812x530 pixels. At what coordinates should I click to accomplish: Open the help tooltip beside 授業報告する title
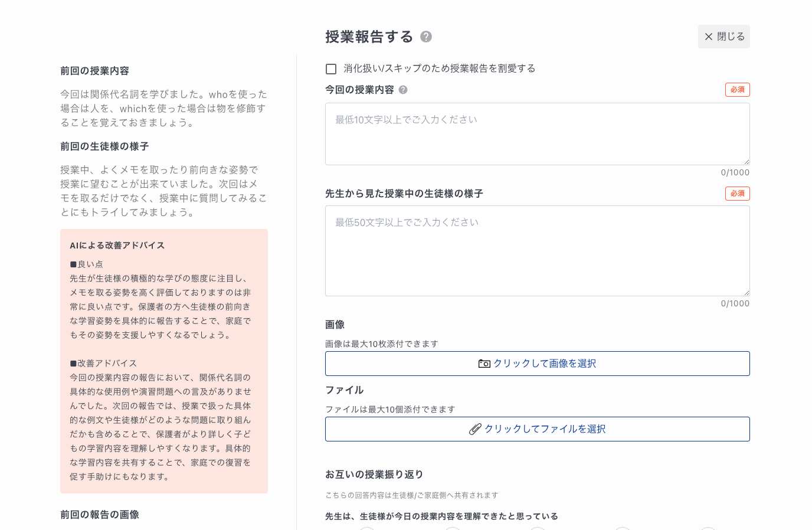(425, 36)
